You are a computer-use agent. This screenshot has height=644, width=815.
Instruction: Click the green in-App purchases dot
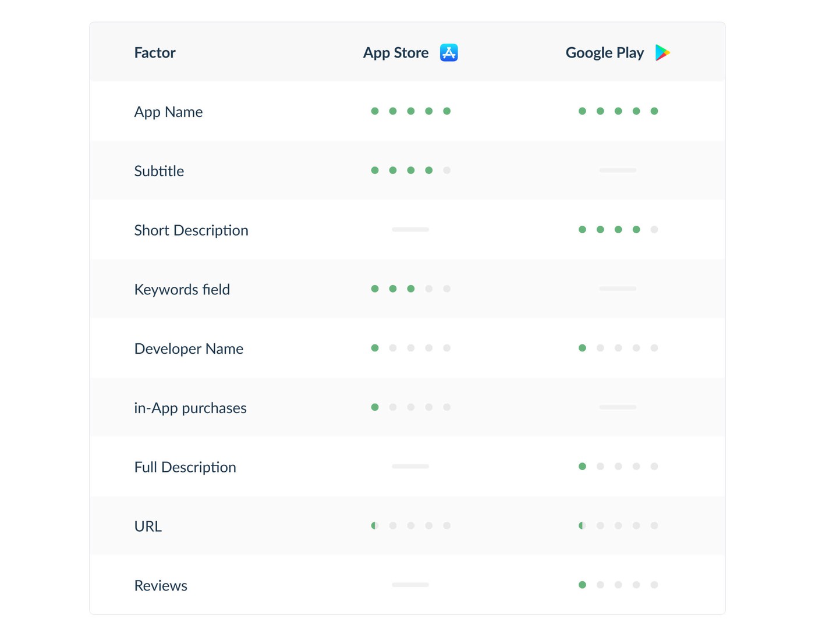click(x=375, y=407)
